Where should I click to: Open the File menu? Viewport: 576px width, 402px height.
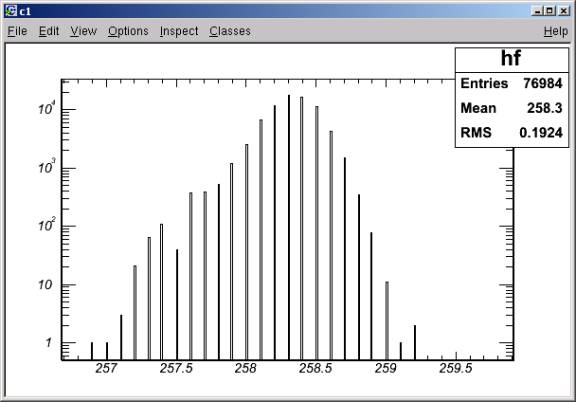(x=17, y=31)
